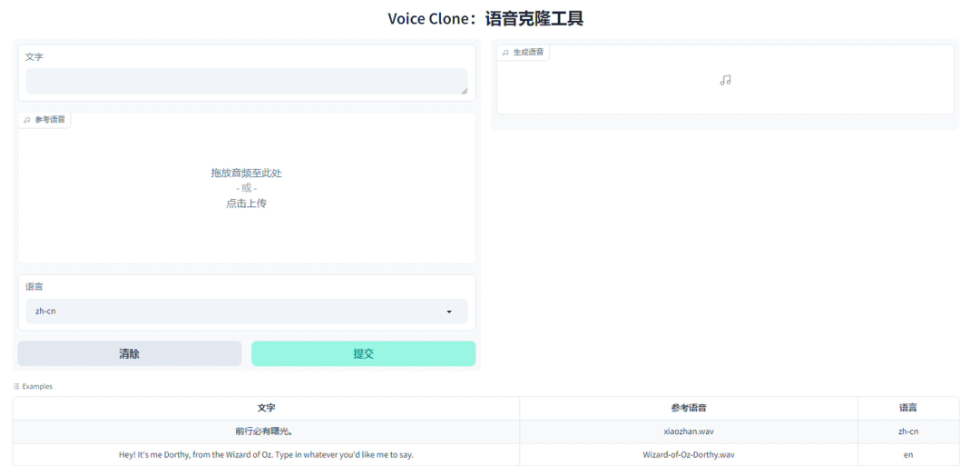Select the 前行必有曙光。 example text
The image size is (980, 466).
coord(266,431)
